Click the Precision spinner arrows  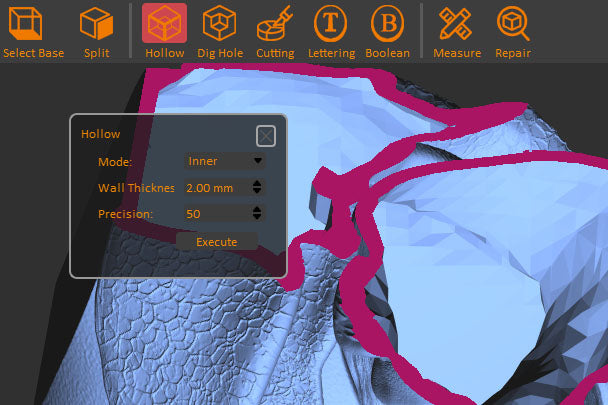click(x=257, y=213)
